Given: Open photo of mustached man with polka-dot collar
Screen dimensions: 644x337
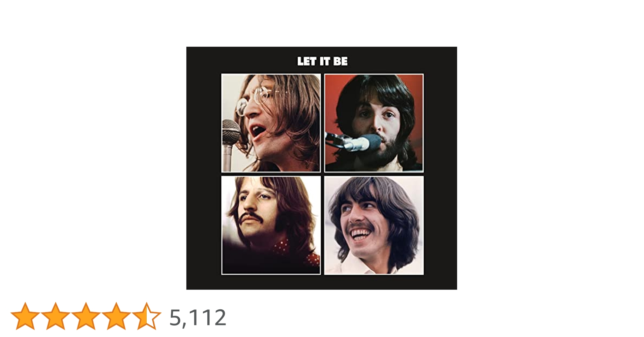Looking at the screenshot, I should [x=271, y=225].
